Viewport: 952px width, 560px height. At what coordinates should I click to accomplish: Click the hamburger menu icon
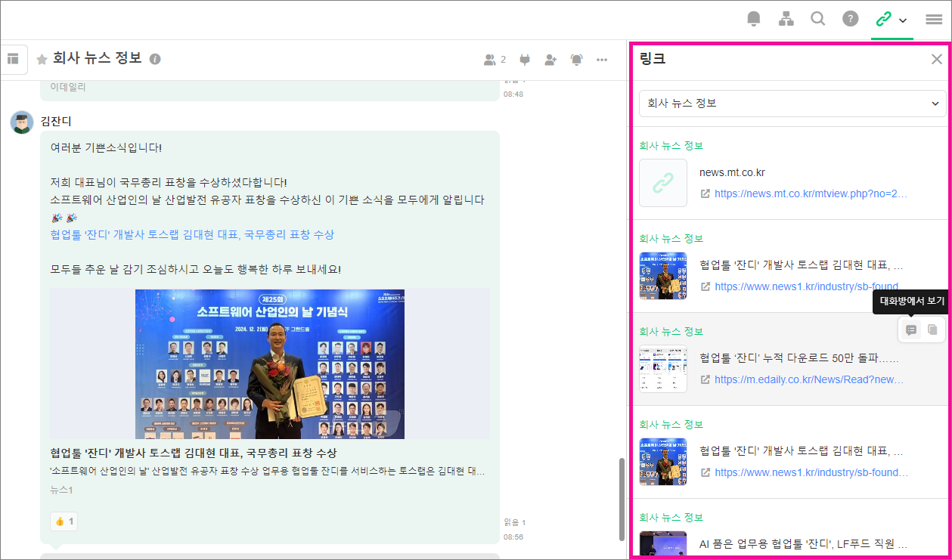934,20
